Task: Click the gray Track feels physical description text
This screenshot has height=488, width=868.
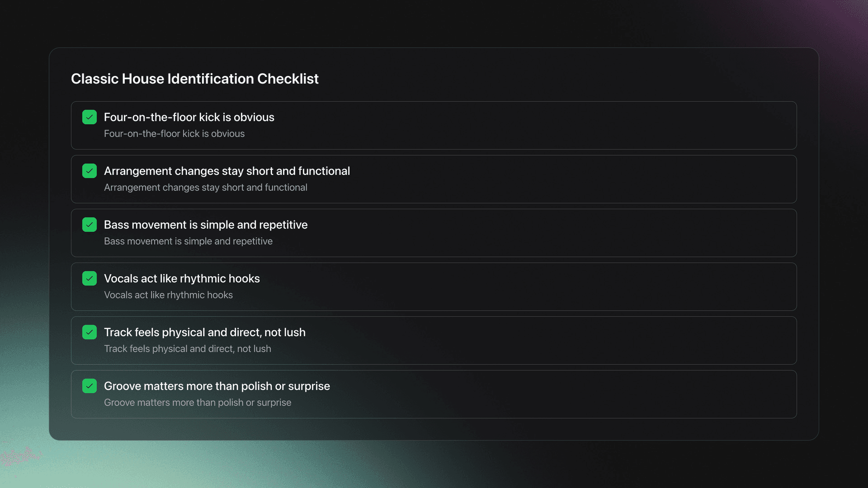Action: (x=188, y=349)
